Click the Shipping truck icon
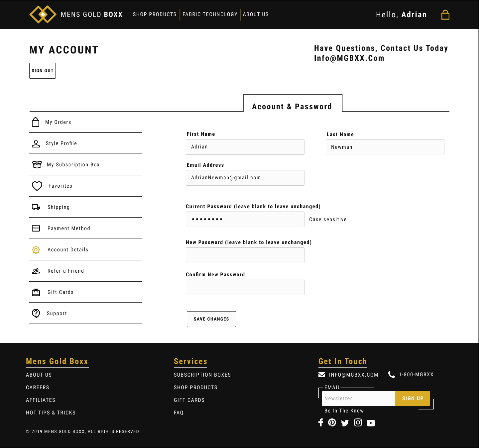The image size is (479, 448). [36, 207]
